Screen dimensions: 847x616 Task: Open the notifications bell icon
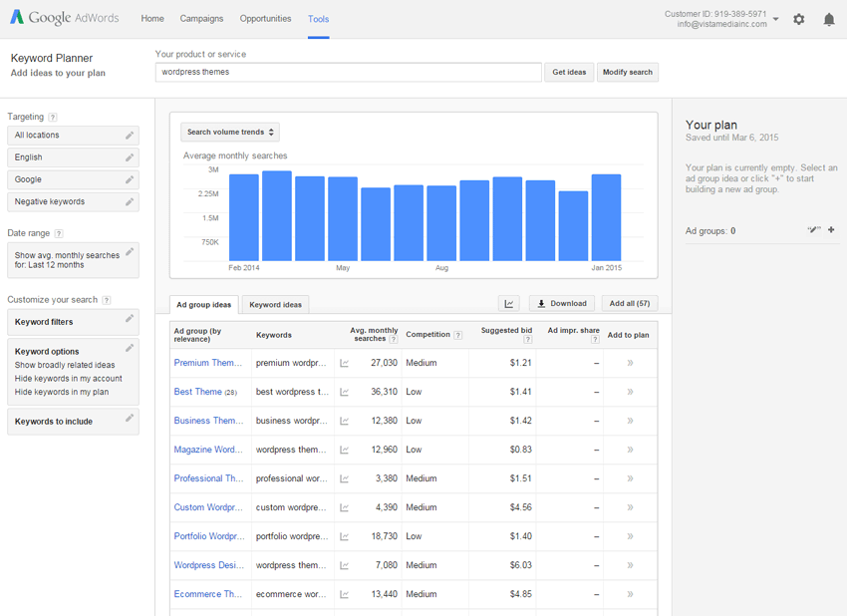click(x=829, y=20)
